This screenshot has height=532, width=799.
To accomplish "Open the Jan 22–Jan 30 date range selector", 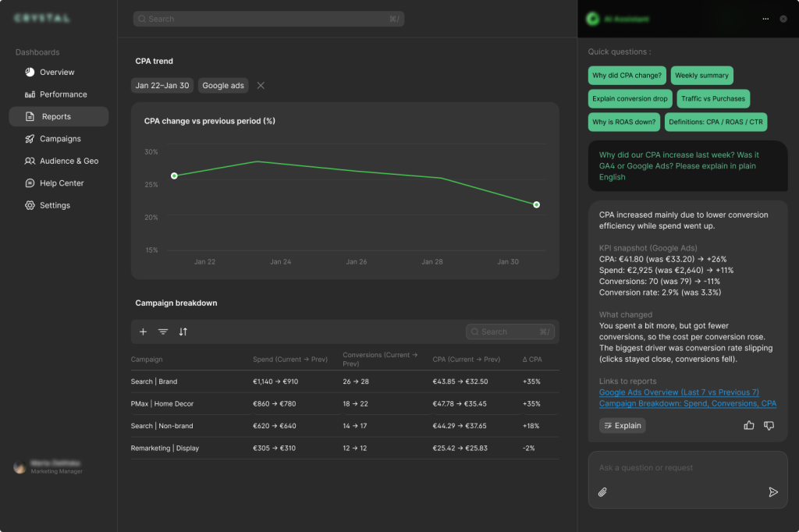I will pyautogui.click(x=162, y=86).
